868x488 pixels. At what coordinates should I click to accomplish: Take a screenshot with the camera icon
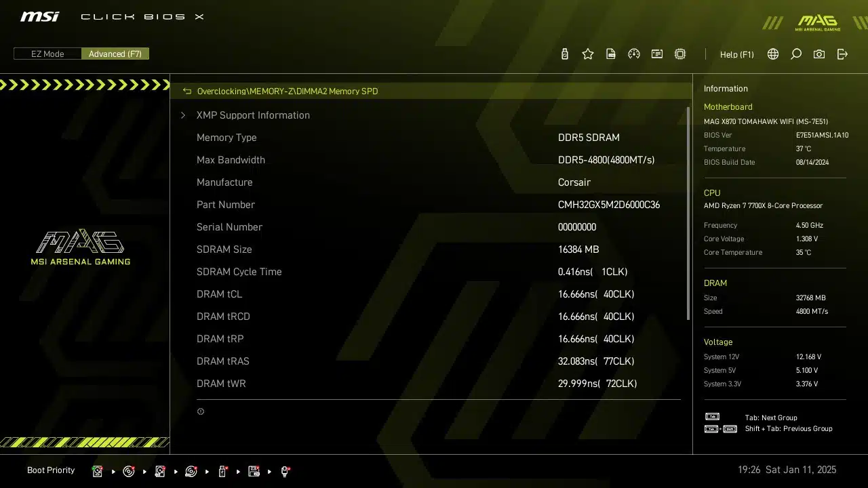pos(819,54)
